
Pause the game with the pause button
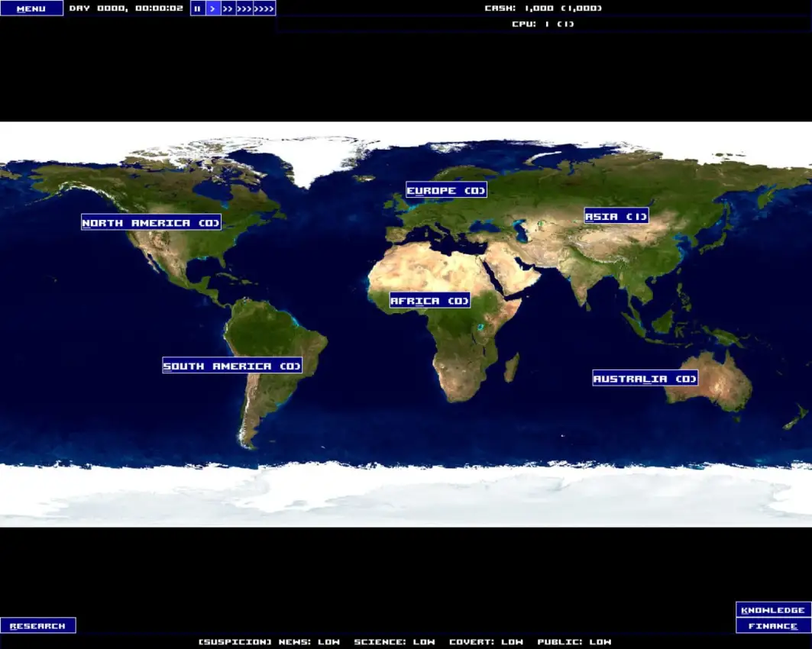(x=198, y=8)
